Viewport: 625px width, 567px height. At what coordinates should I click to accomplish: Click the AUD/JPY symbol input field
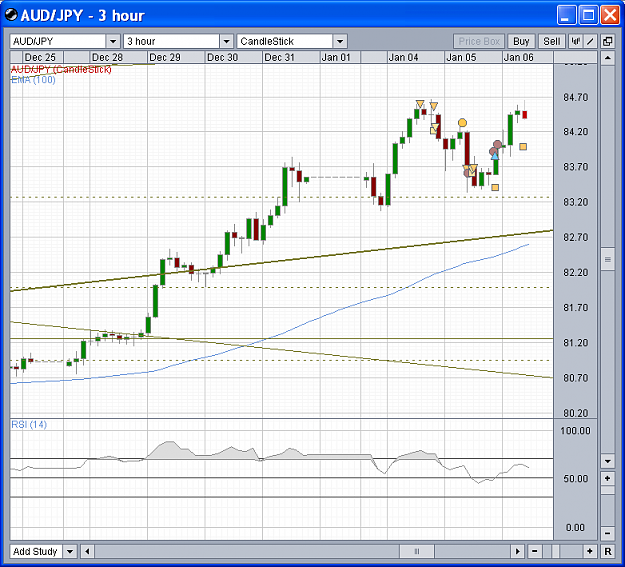point(58,41)
